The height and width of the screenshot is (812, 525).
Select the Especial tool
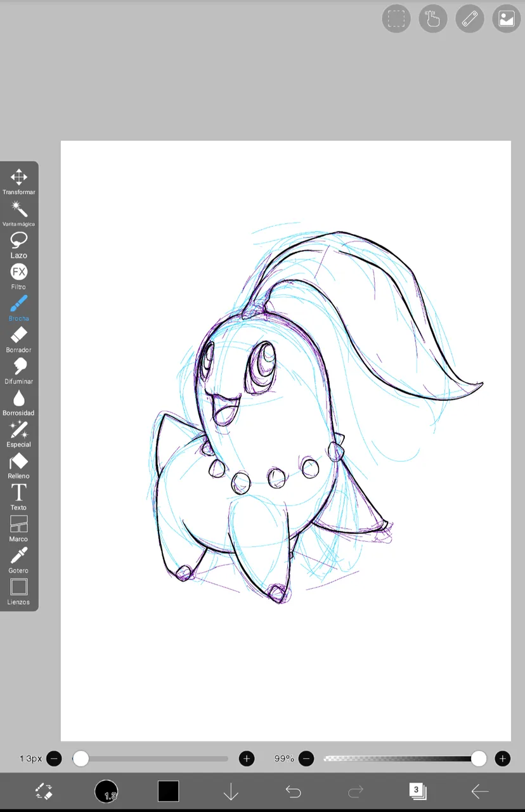pyautogui.click(x=19, y=434)
